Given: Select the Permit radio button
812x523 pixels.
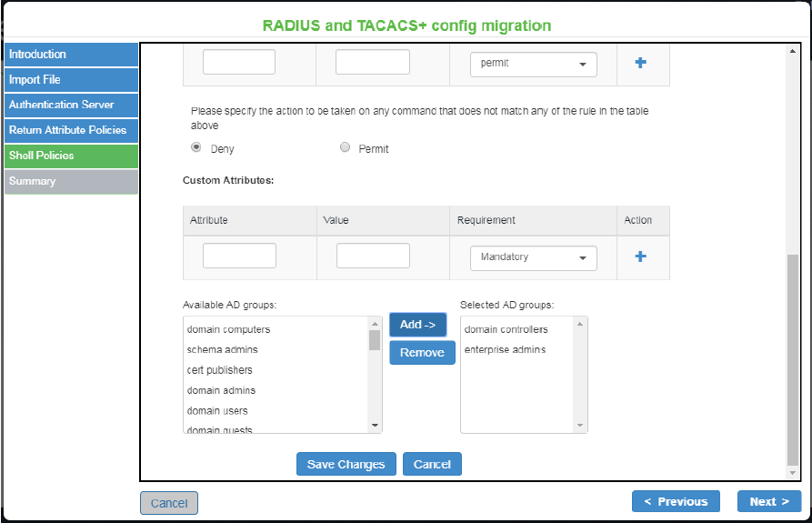Looking at the screenshot, I should coord(345,147).
